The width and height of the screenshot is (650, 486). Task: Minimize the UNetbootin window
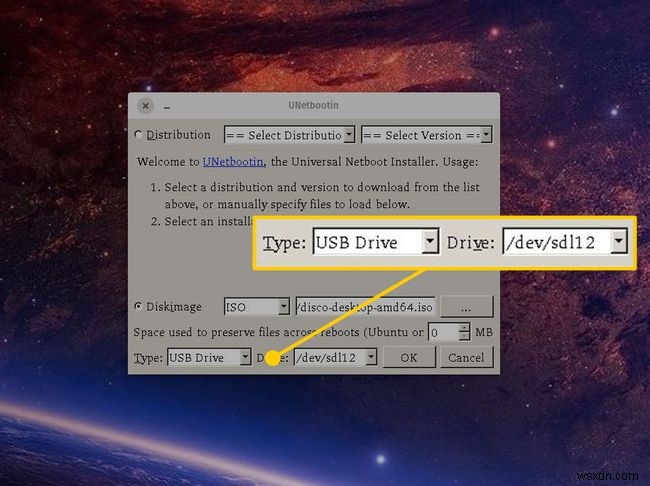pyautogui.click(x=167, y=107)
